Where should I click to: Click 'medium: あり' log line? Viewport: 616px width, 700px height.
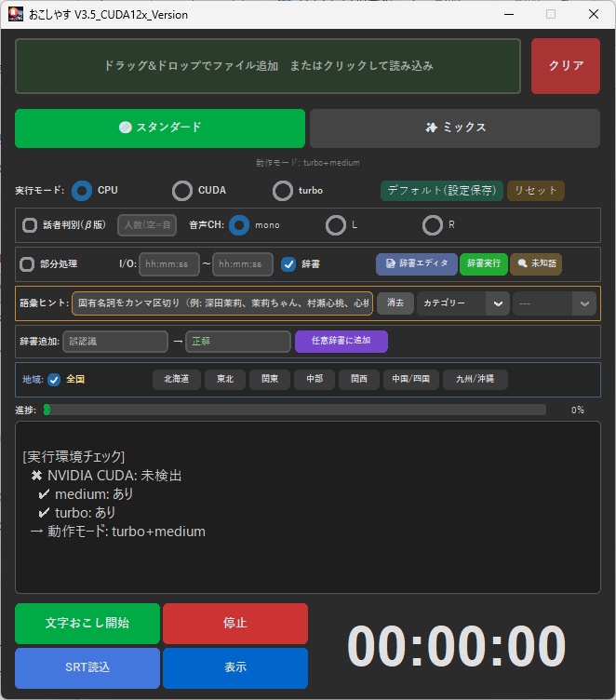86,494
